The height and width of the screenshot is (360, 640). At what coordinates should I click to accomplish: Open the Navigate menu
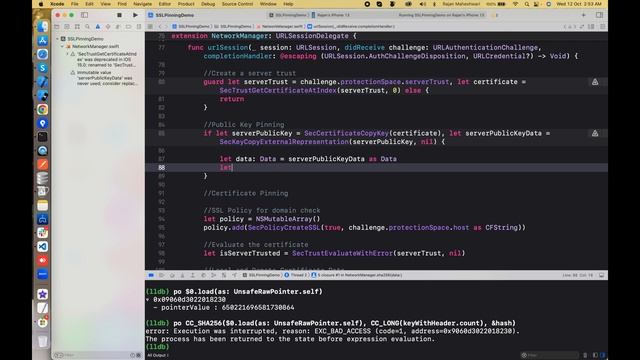pos(142,4)
